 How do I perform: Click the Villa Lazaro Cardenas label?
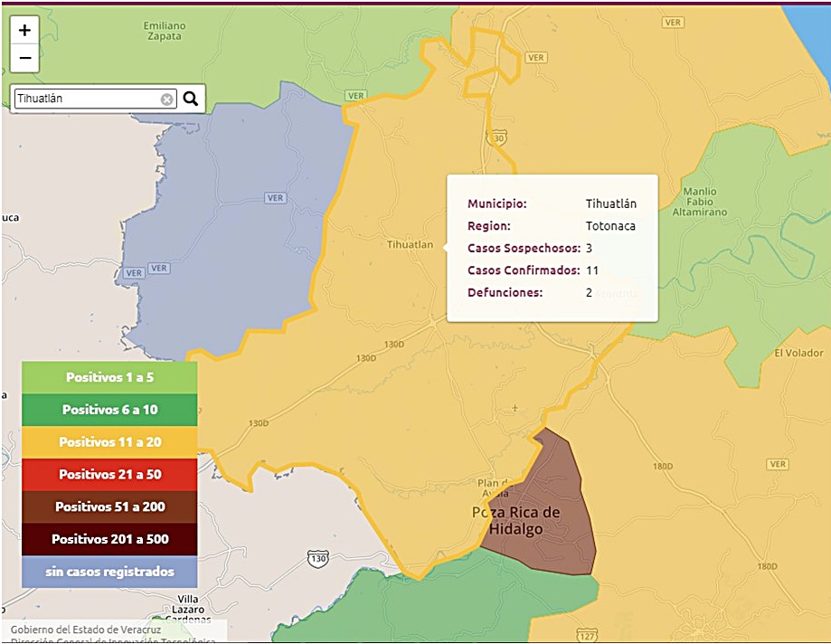point(188,609)
